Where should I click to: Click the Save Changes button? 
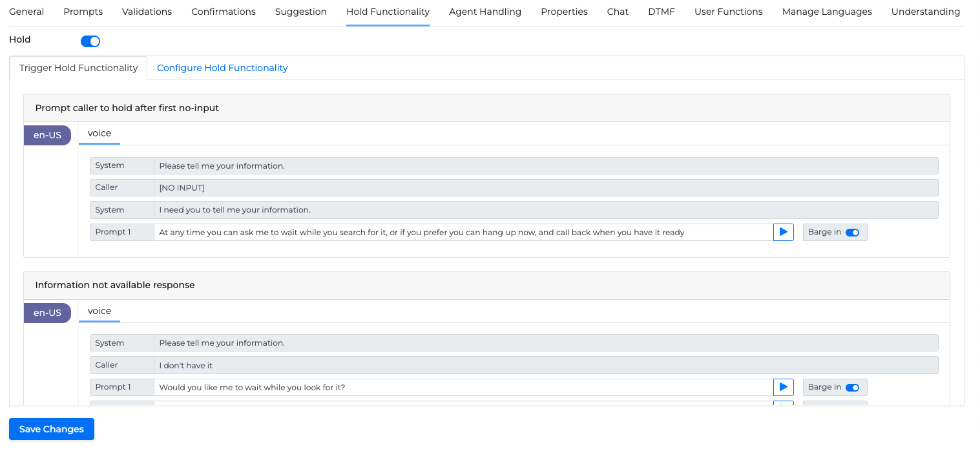(x=52, y=429)
